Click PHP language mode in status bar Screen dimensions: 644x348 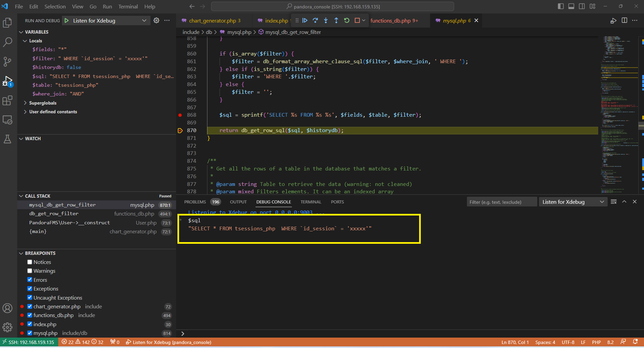[x=596, y=342]
